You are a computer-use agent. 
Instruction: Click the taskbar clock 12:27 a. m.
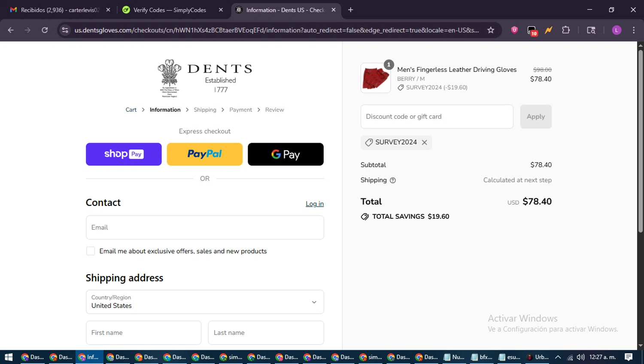602,357
